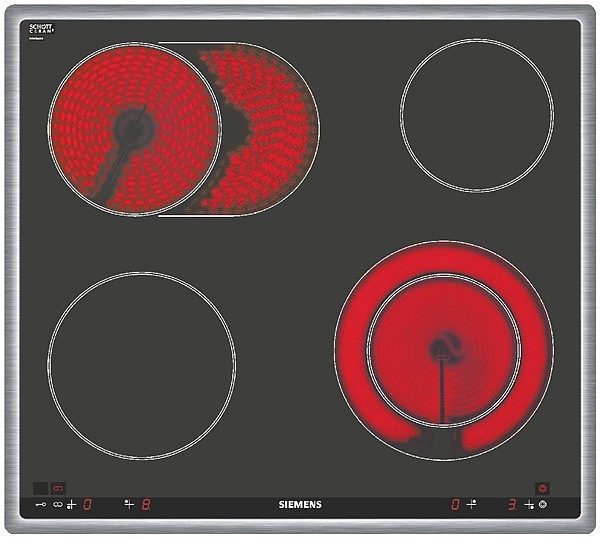600x538 pixels.
Task: Tap the rear-right heat display showing 0
Action: click(455, 504)
